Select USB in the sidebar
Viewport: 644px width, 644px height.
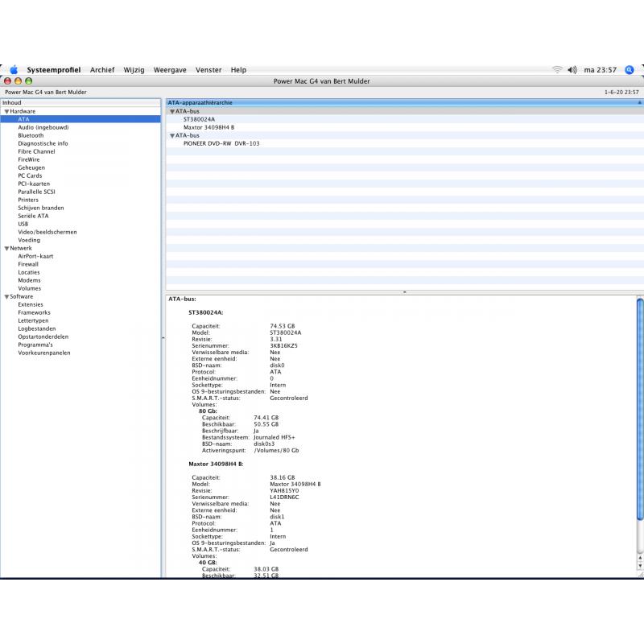(23, 224)
